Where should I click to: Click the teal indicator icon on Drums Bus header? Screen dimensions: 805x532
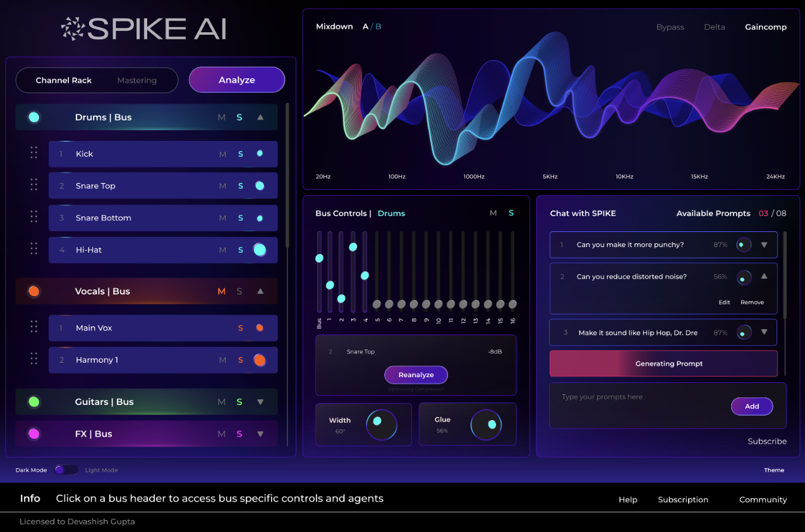(33, 117)
